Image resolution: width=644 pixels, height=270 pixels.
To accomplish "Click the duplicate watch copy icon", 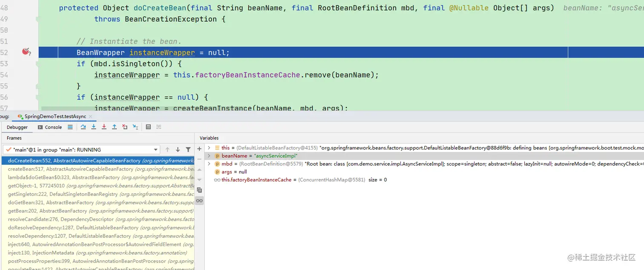I will tap(199, 190).
